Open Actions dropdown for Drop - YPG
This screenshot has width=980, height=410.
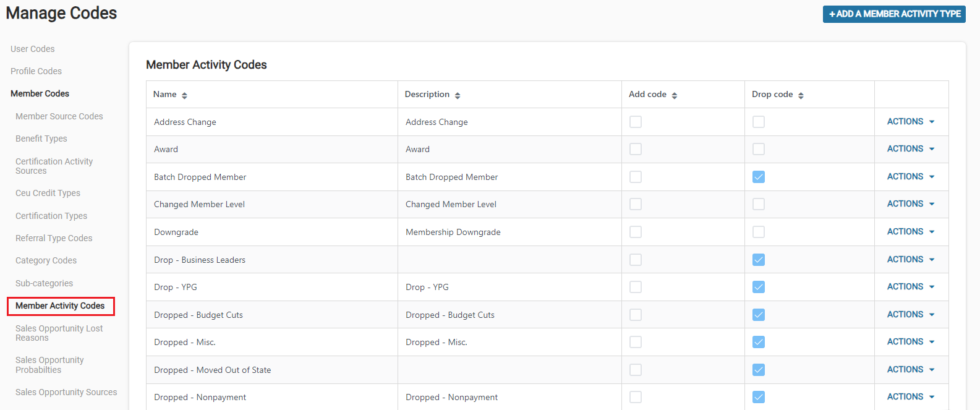911,287
